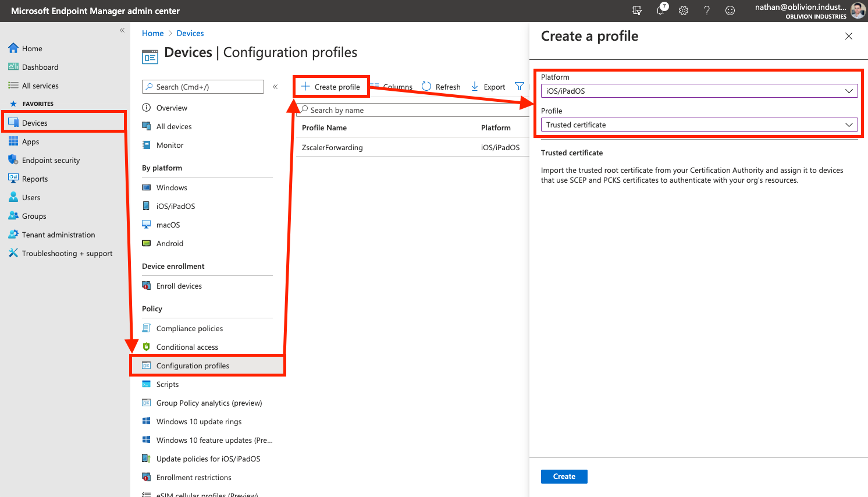
Task: Close the Create a profile panel
Action: [849, 36]
